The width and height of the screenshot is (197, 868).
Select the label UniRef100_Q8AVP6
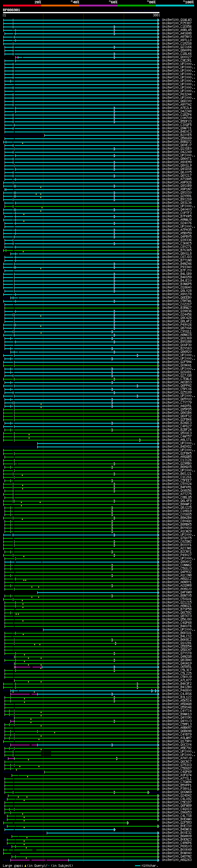(177, 50)
